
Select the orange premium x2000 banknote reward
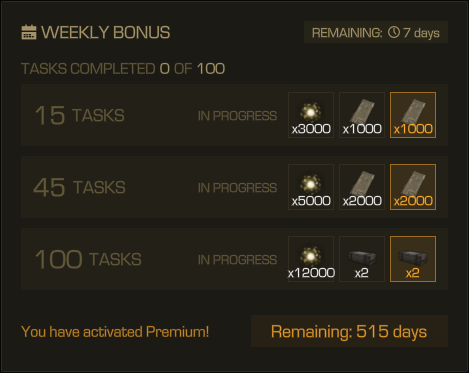[x=413, y=187]
